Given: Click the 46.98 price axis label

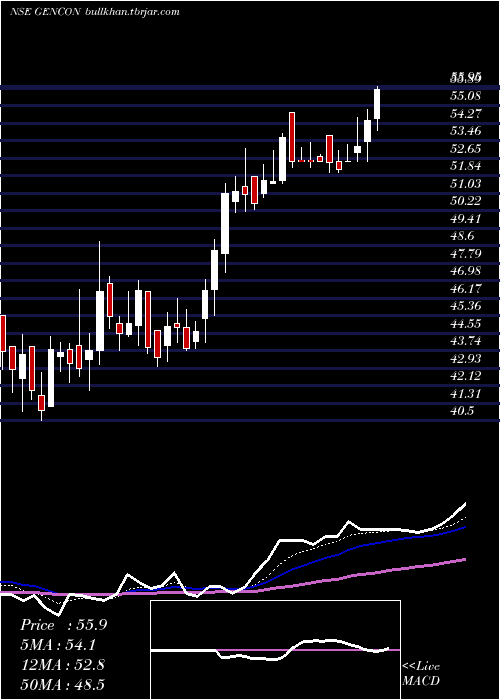Looking at the screenshot, I should [465, 271].
